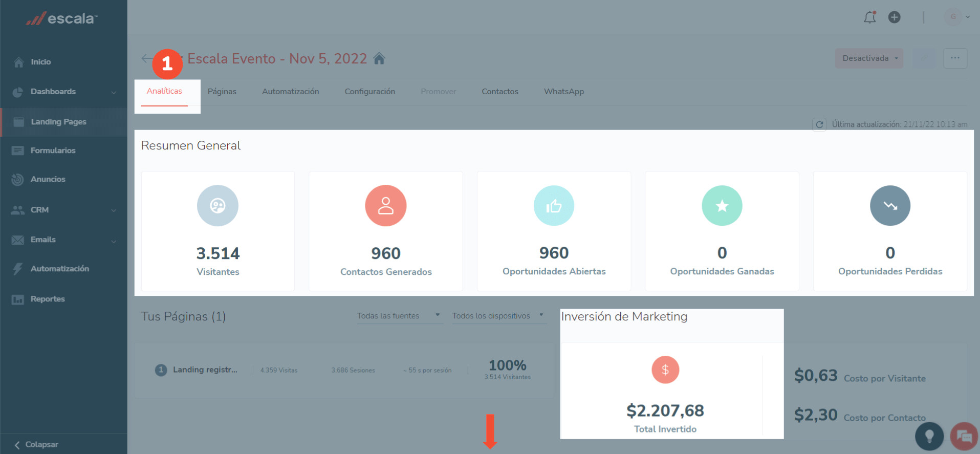Click the Total Invertido dollar icon

coord(665,370)
